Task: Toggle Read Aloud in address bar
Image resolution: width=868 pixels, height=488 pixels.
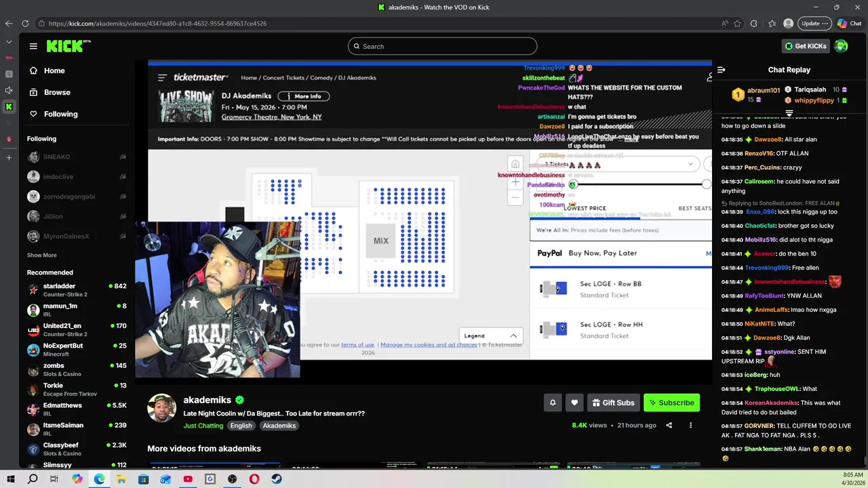Action: pyautogui.click(x=724, y=23)
